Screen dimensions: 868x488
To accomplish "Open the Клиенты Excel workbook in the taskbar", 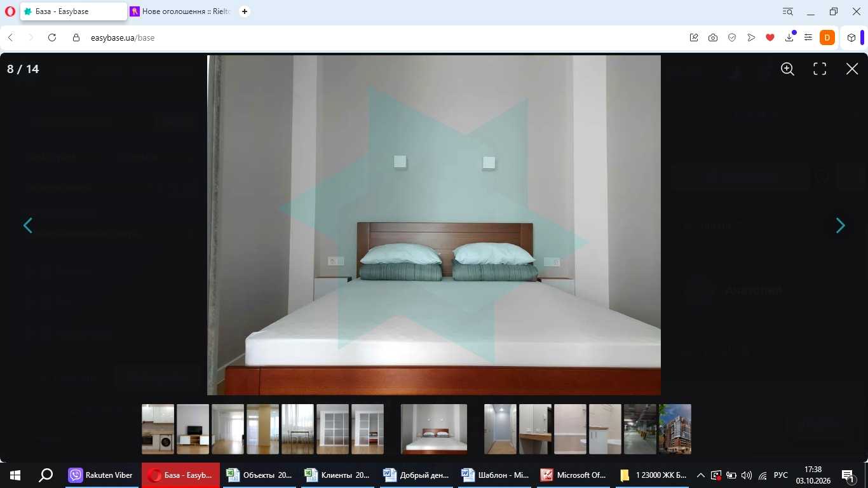I will point(337,475).
